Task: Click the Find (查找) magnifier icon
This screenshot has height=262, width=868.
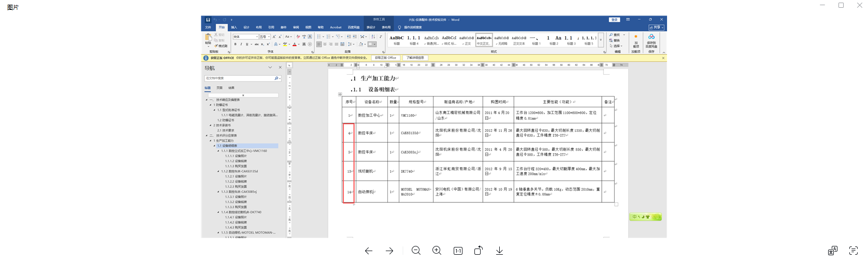Action: (612, 35)
